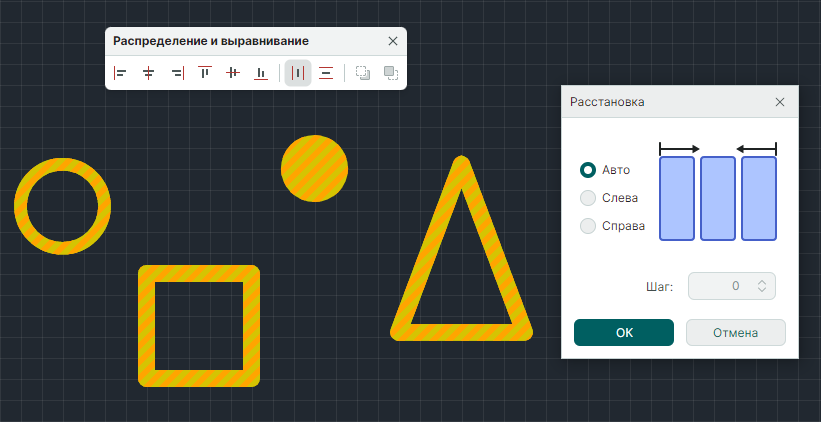Select the Слева radio option
The width and height of the screenshot is (821, 422).
(x=588, y=198)
